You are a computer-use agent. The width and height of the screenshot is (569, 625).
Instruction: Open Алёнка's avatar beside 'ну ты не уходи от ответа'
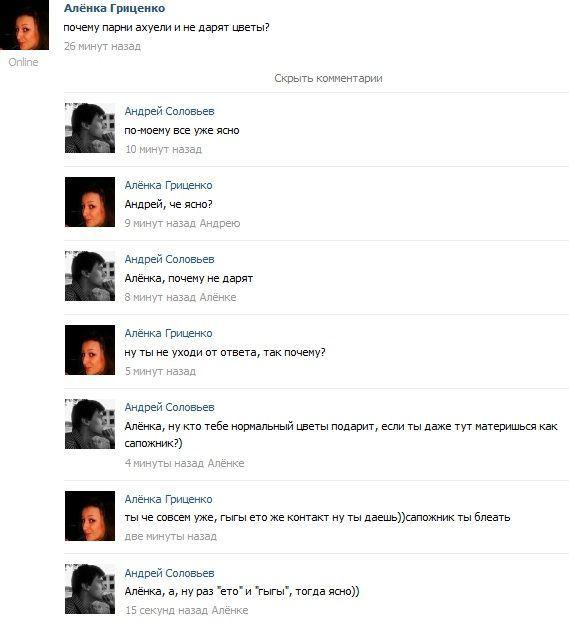coord(90,350)
